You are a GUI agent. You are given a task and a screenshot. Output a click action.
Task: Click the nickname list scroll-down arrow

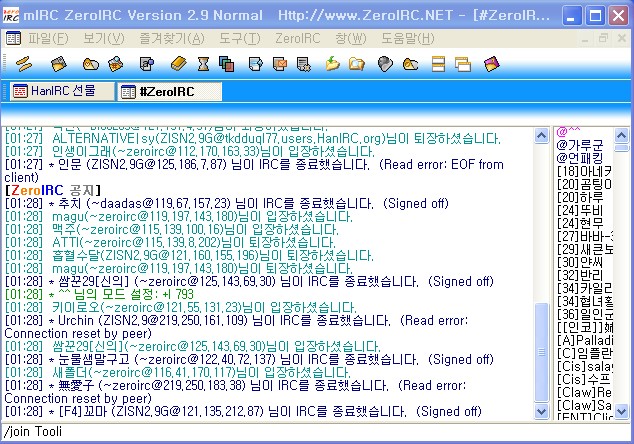click(621, 411)
